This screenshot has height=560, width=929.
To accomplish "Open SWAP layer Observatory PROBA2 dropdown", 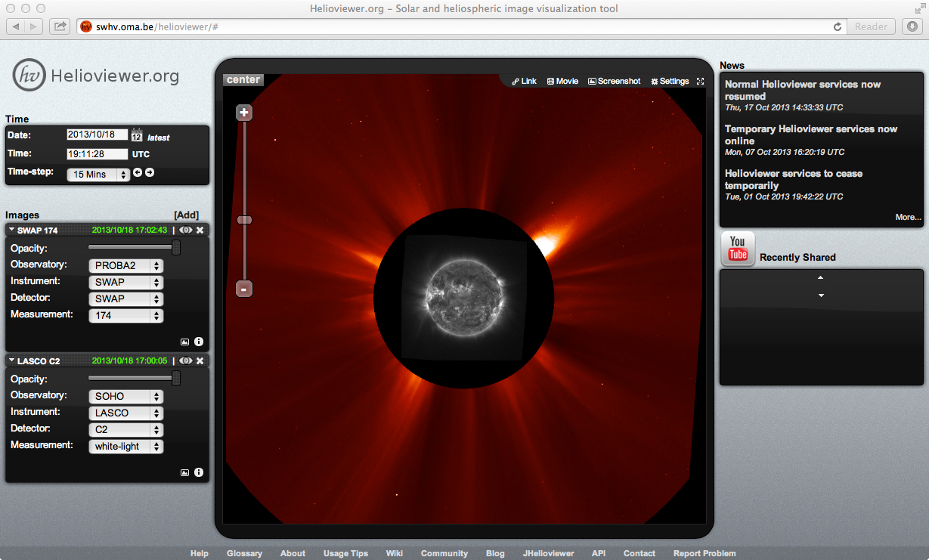I will [x=126, y=266].
